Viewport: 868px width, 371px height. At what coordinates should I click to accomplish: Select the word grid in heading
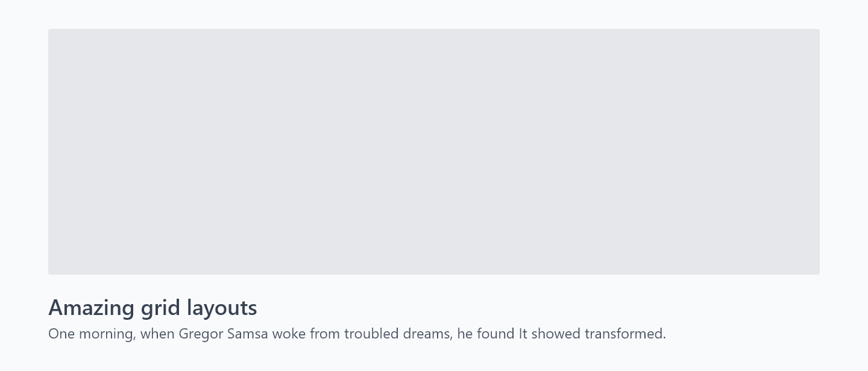click(x=161, y=308)
